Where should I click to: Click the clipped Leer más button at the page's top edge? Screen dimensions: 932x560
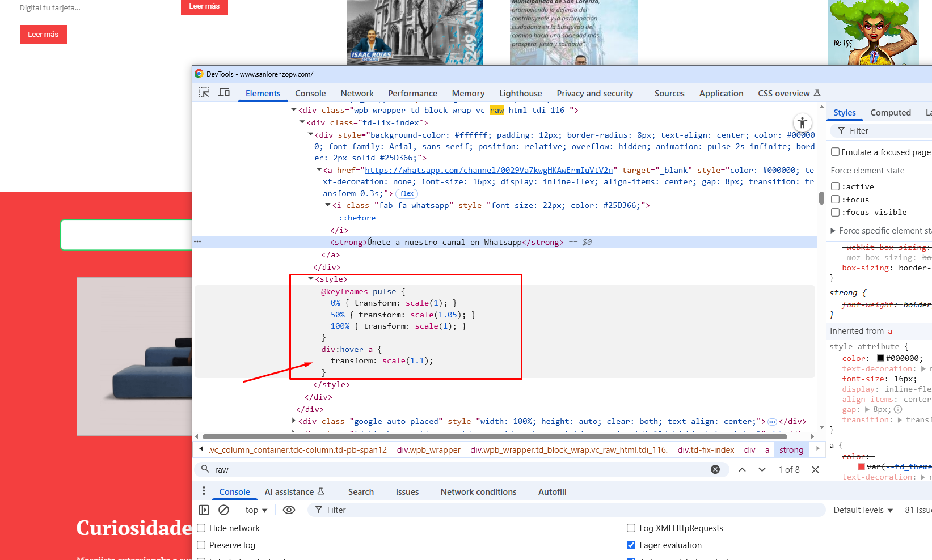pos(204,6)
